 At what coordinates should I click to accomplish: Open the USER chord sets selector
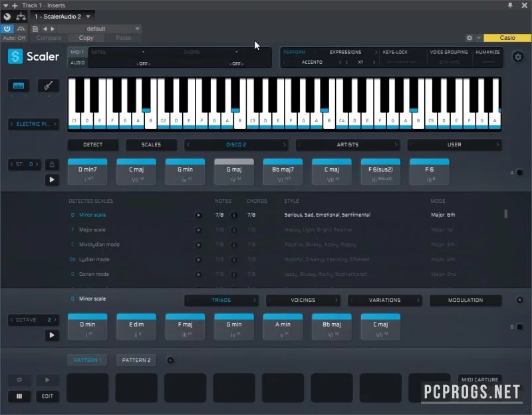tap(454, 144)
